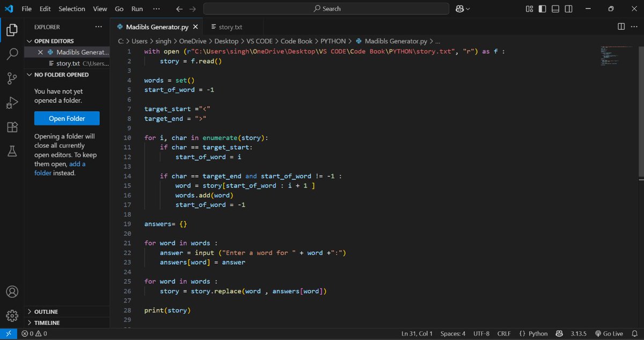This screenshot has width=644, height=340.
Task: Open the Explorer views ellipsis menu
Action: (98, 26)
